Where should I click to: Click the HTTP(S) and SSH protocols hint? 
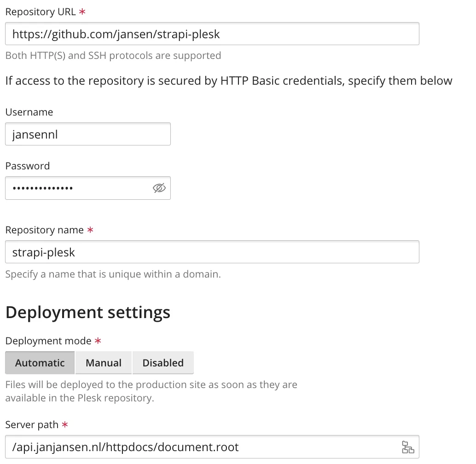coord(113,56)
